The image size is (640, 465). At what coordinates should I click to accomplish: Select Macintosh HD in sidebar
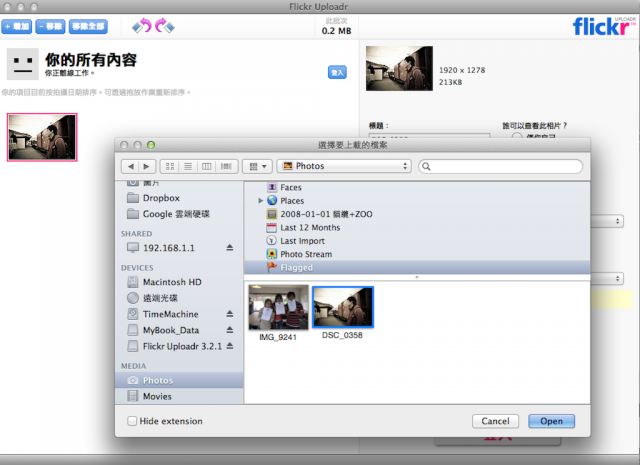(180, 282)
